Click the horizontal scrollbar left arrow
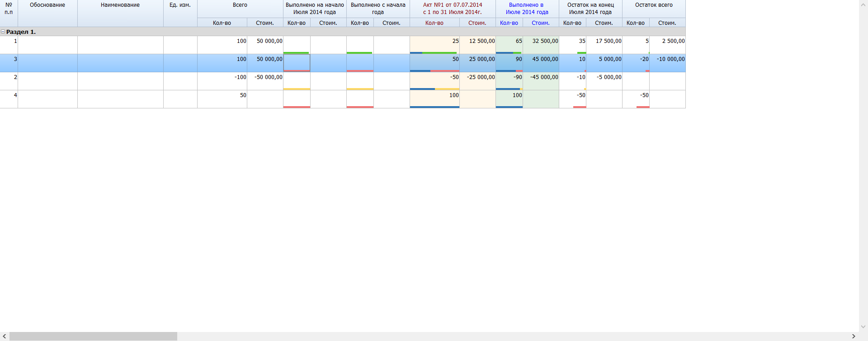Viewport: 868px width, 341px height. pos(5,336)
